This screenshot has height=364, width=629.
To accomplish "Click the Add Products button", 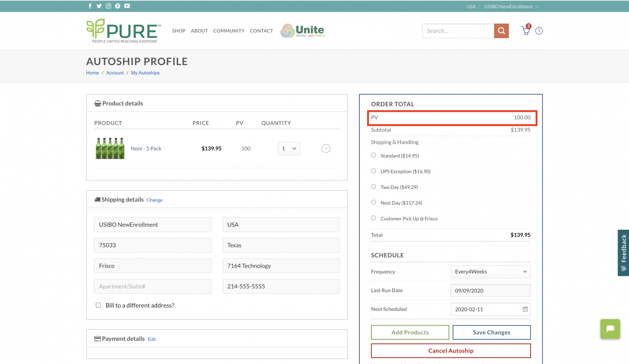I will [410, 333].
